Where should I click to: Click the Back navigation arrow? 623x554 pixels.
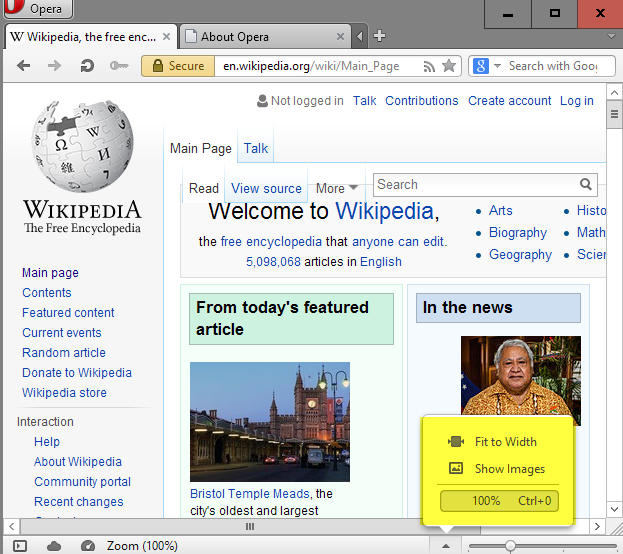click(24, 66)
